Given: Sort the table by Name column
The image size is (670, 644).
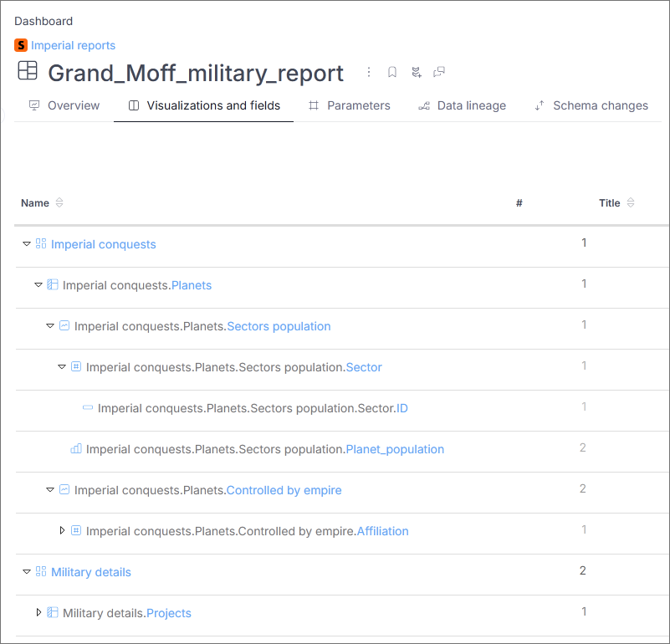Looking at the screenshot, I should [59, 203].
